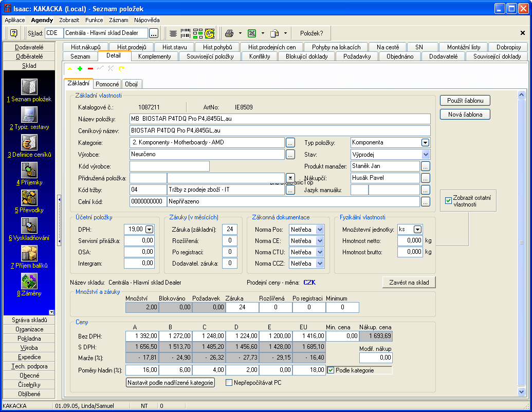The height and width of the screenshot is (412, 532).
Task: Open the Funkce menu
Action: pyautogui.click(x=94, y=20)
